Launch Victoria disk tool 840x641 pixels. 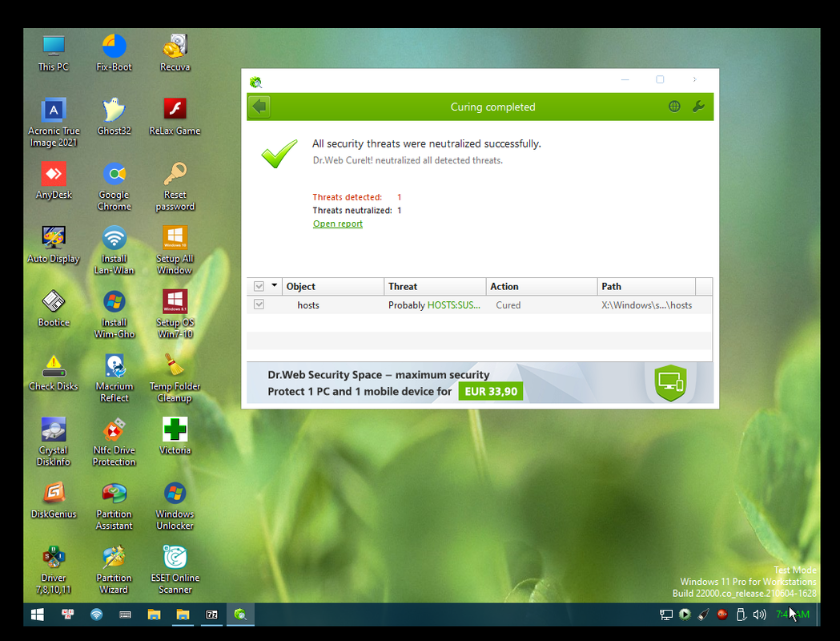pos(175,436)
